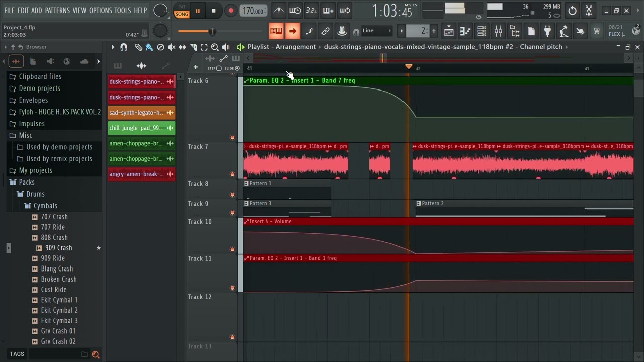Adjust the orange song position slider
The height and width of the screenshot is (362, 644).
[x=212, y=32]
